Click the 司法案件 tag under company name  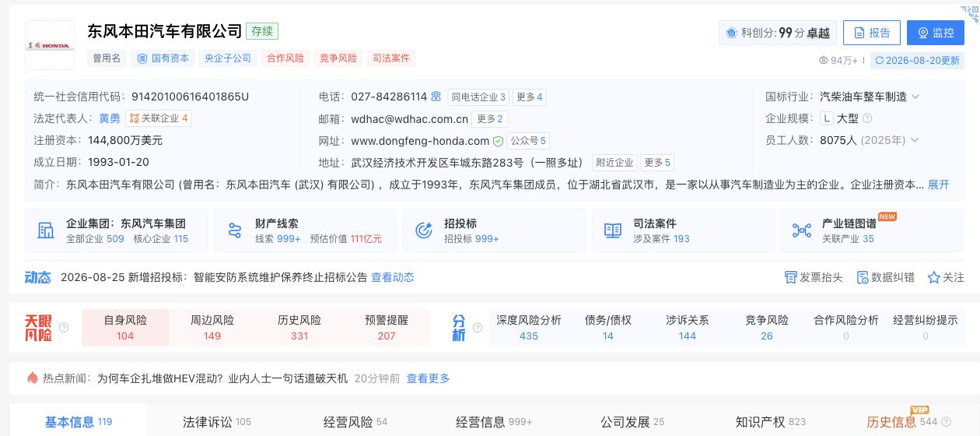391,58
